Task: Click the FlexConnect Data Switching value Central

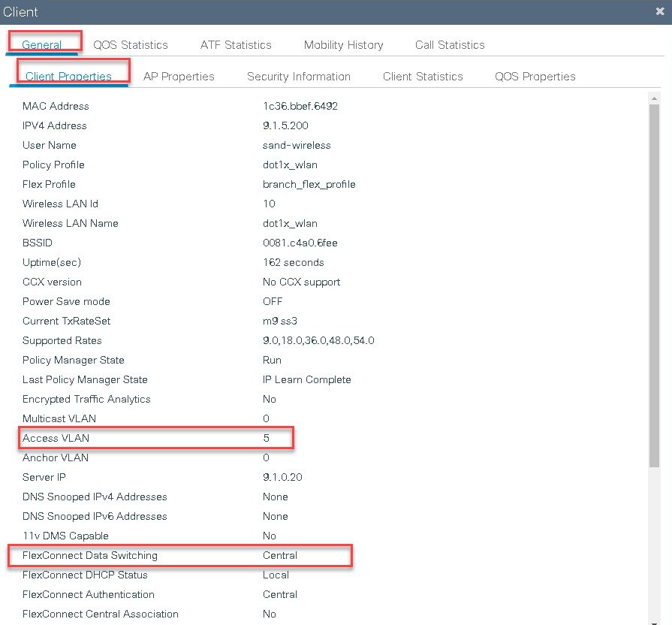Action: pos(280,556)
